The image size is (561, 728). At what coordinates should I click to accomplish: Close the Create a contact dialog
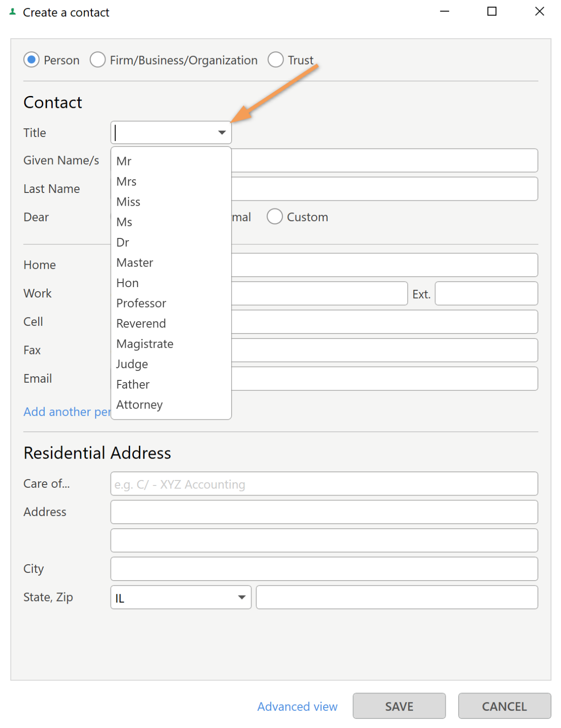coord(539,11)
